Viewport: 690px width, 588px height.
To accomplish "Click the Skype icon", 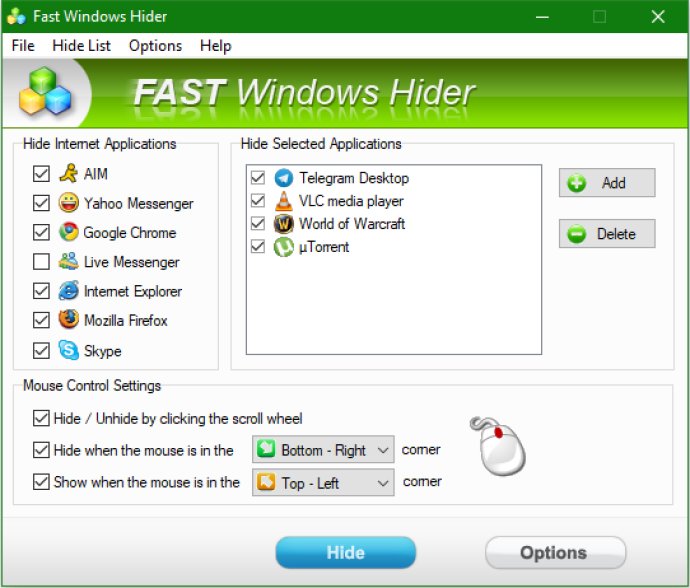I will pyautogui.click(x=69, y=350).
